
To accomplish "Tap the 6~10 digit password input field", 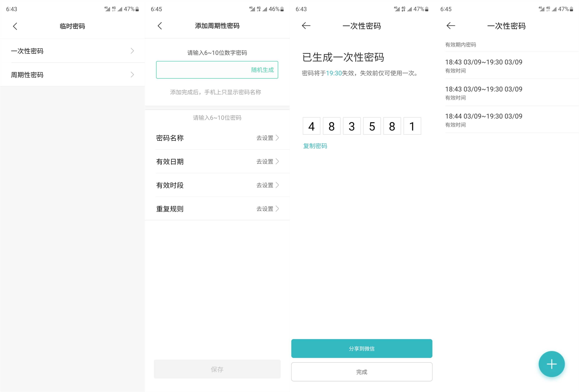I will click(x=199, y=70).
